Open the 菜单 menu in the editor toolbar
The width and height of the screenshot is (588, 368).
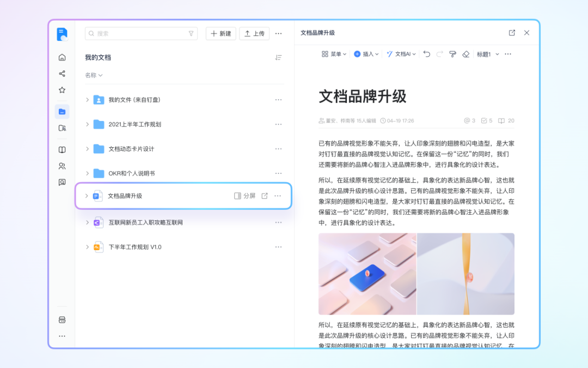coord(334,54)
